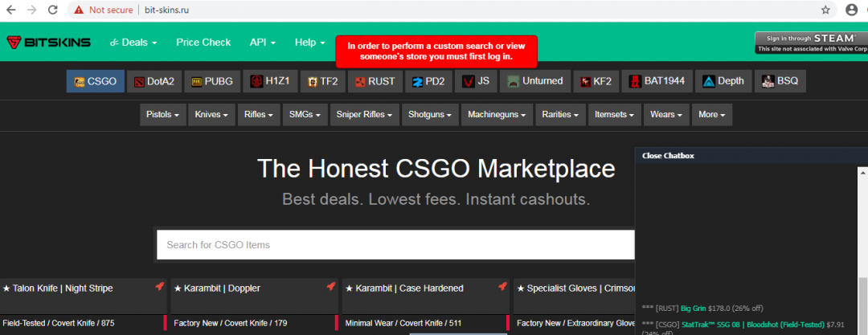The image size is (868, 335).
Task: Expand the Knives dropdown
Action: (x=213, y=115)
